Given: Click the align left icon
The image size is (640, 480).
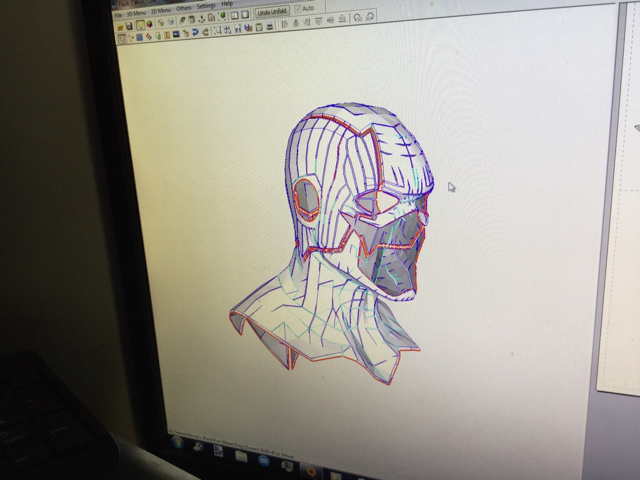Looking at the screenshot, I should [284, 25].
